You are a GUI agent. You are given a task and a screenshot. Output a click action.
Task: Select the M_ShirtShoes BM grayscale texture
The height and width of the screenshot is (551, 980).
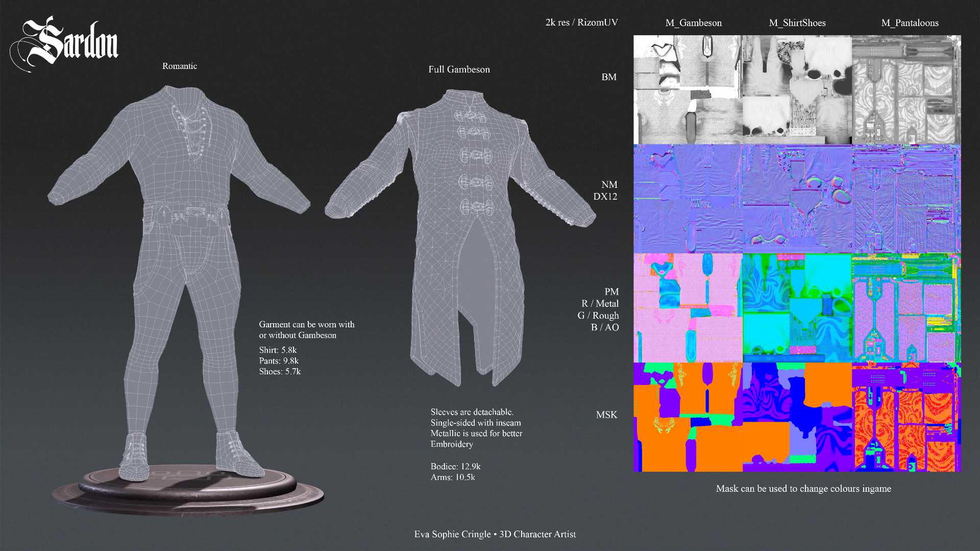click(797, 90)
